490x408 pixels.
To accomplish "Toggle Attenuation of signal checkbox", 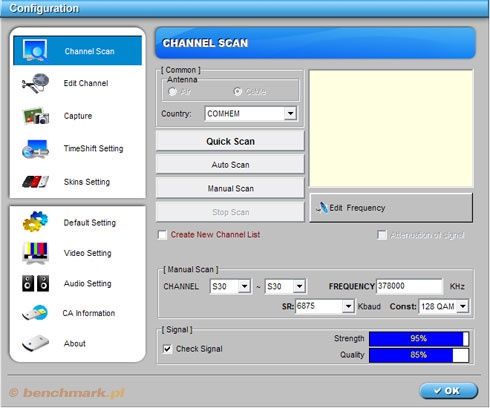I will (x=382, y=235).
